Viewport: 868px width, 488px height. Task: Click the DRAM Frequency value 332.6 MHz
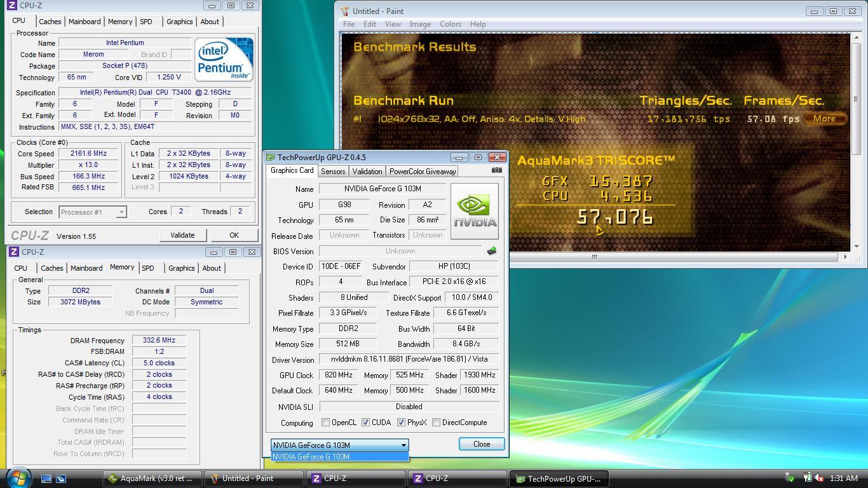pyautogui.click(x=159, y=341)
